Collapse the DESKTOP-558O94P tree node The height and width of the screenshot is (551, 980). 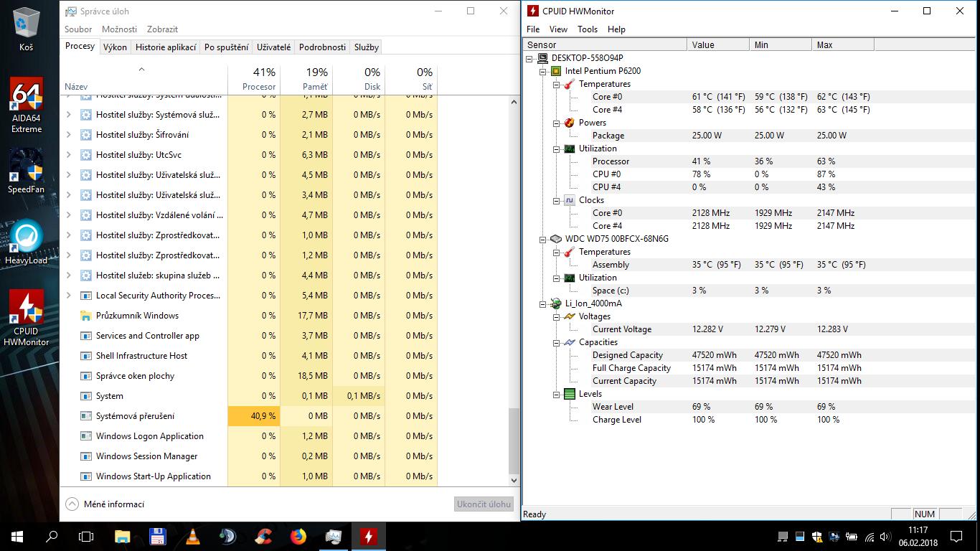pos(529,58)
